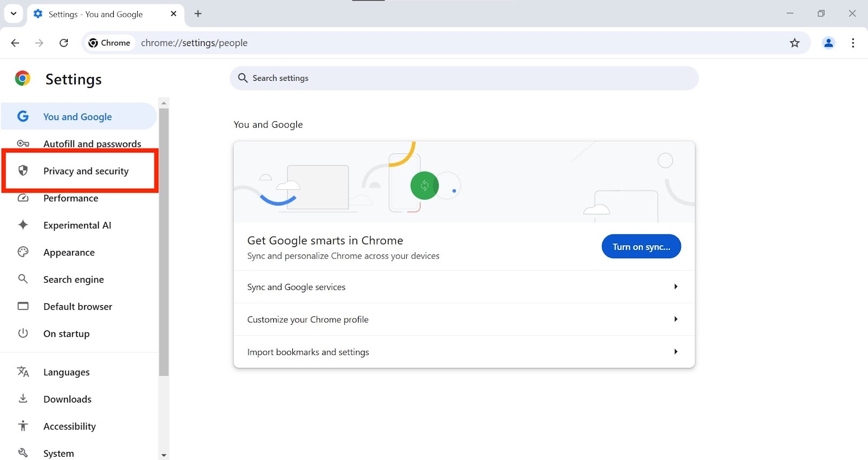
Task: Open Downloads settings
Action: click(x=79, y=399)
